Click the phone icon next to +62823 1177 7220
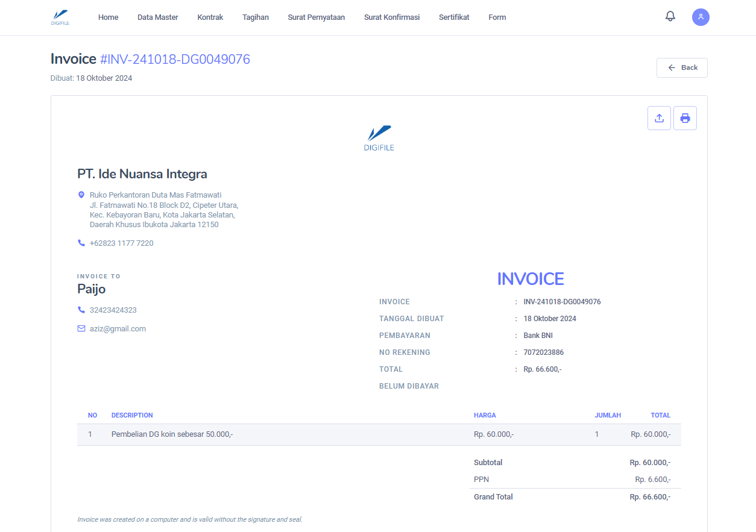 (x=81, y=243)
